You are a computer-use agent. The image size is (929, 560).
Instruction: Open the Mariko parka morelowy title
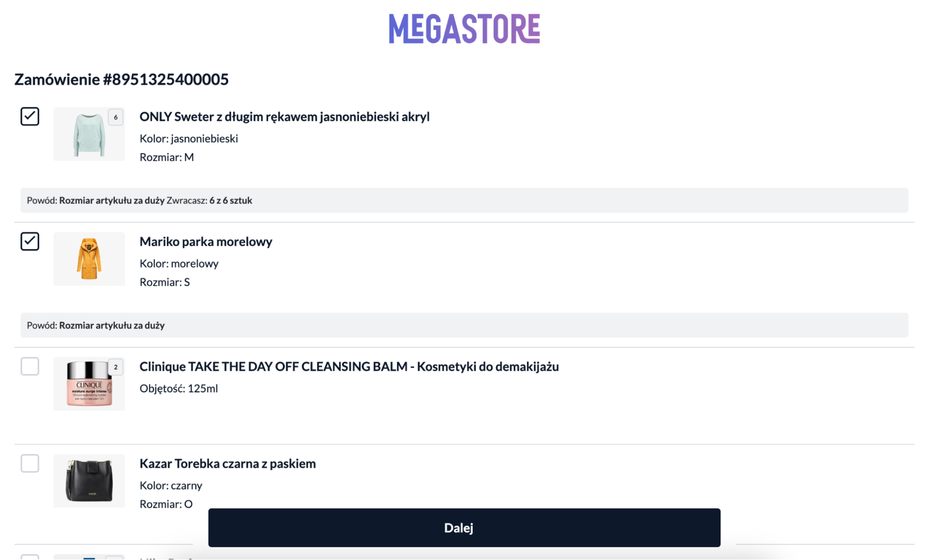coord(206,242)
